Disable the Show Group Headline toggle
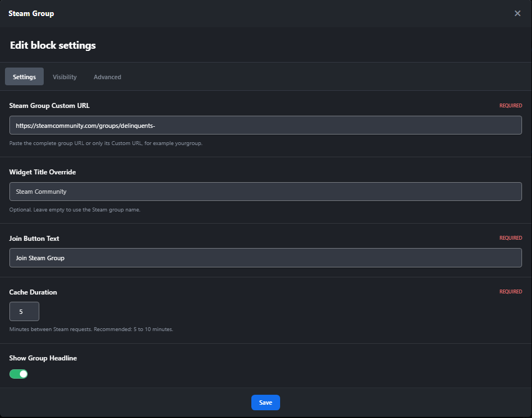 18,374
